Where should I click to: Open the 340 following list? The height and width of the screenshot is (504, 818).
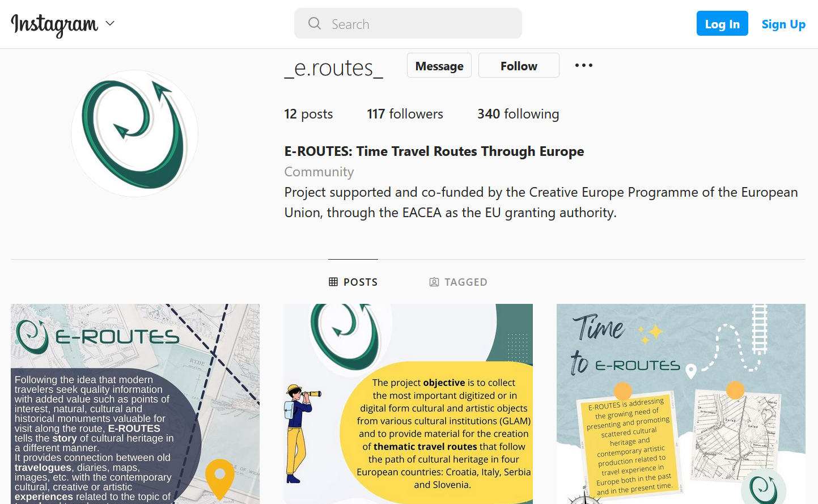pyautogui.click(x=518, y=114)
